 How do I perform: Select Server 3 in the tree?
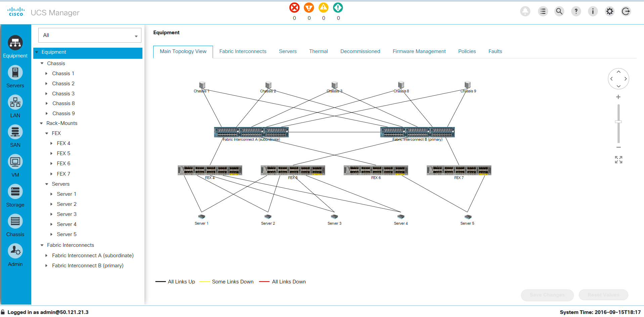pos(67,214)
